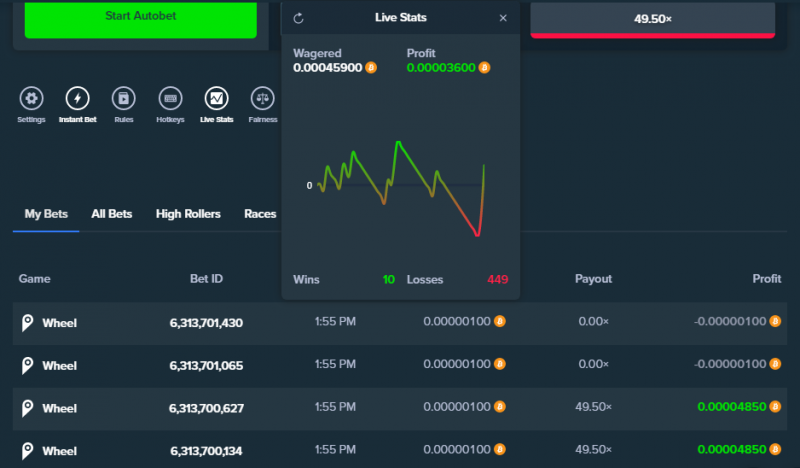This screenshot has height=468, width=800.
Task: Open bet ID 6,313,700,627
Action: (206, 408)
